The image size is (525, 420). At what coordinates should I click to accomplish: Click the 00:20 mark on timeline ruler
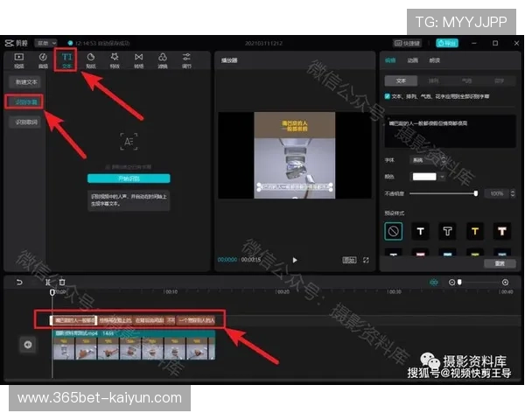coord(283,292)
